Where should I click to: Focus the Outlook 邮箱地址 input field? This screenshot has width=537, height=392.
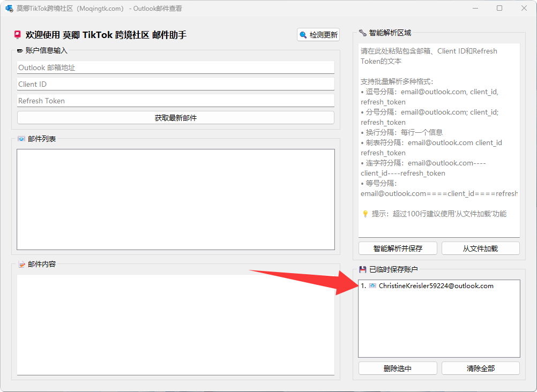click(175, 67)
